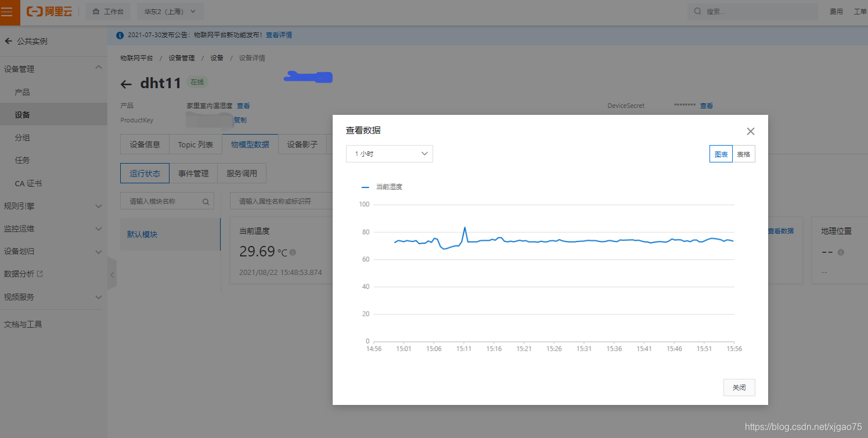Switch to 表格 table view
The width and height of the screenshot is (868, 438).
click(744, 154)
